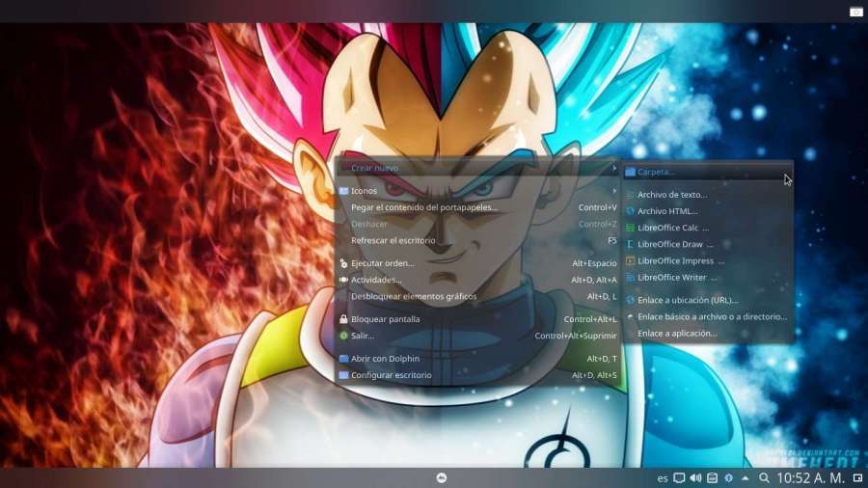Expand the hidden system tray icons arrow

click(x=746, y=477)
